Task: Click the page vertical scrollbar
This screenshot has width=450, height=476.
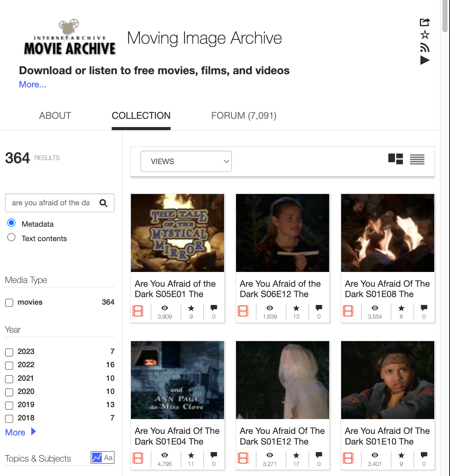Action: pos(445,16)
